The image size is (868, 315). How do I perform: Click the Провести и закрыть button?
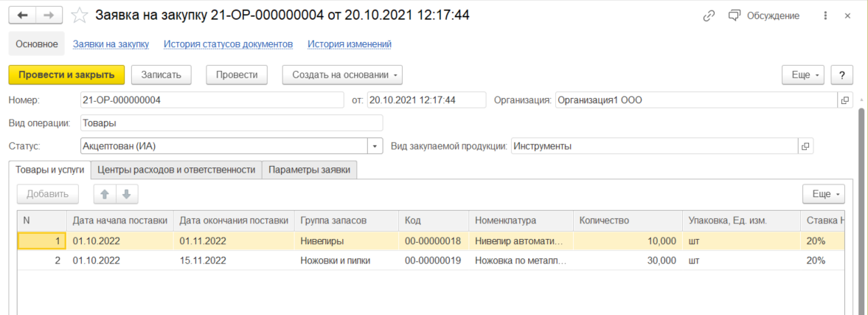pyautogui.click(x=66, y=75)
